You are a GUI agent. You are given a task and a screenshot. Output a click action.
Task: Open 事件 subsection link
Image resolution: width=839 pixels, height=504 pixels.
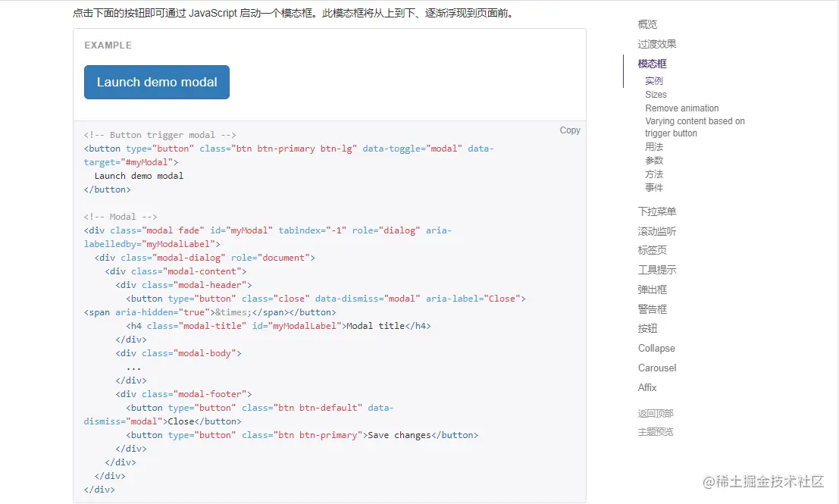[x=654, y=188]
